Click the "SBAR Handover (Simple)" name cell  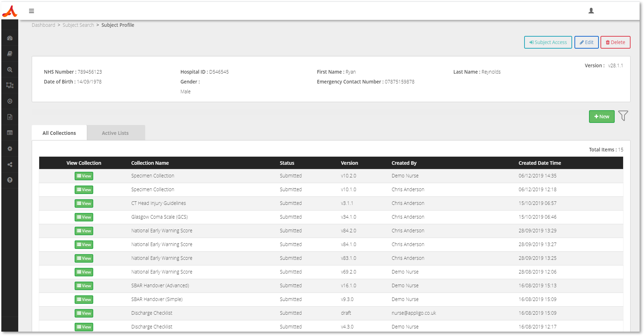[157, 299]
